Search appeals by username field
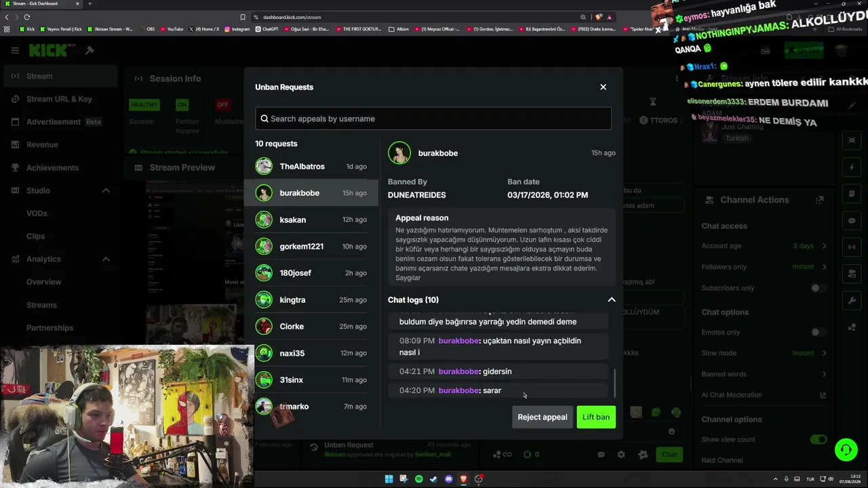The image size is (868, 488). pos(433,119)
